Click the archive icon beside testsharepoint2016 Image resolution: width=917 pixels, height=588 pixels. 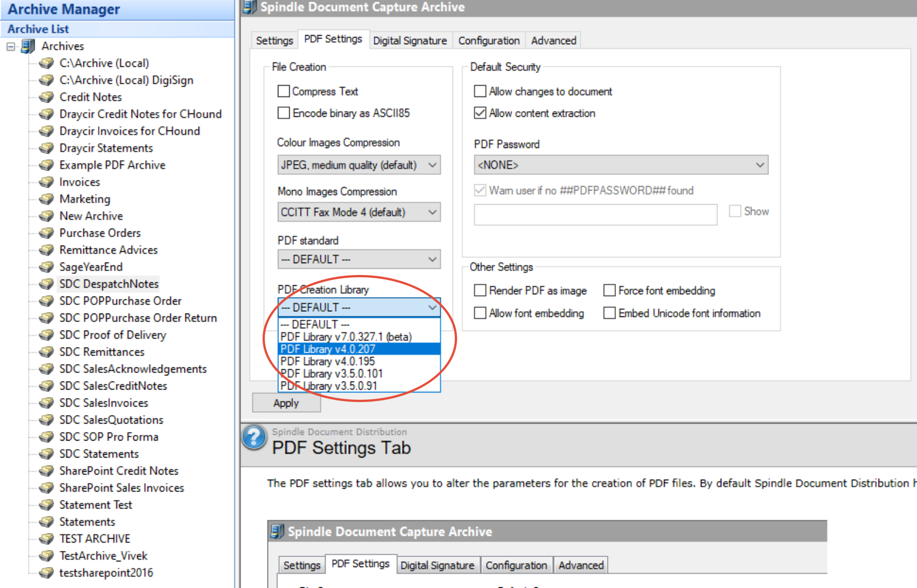46,573
